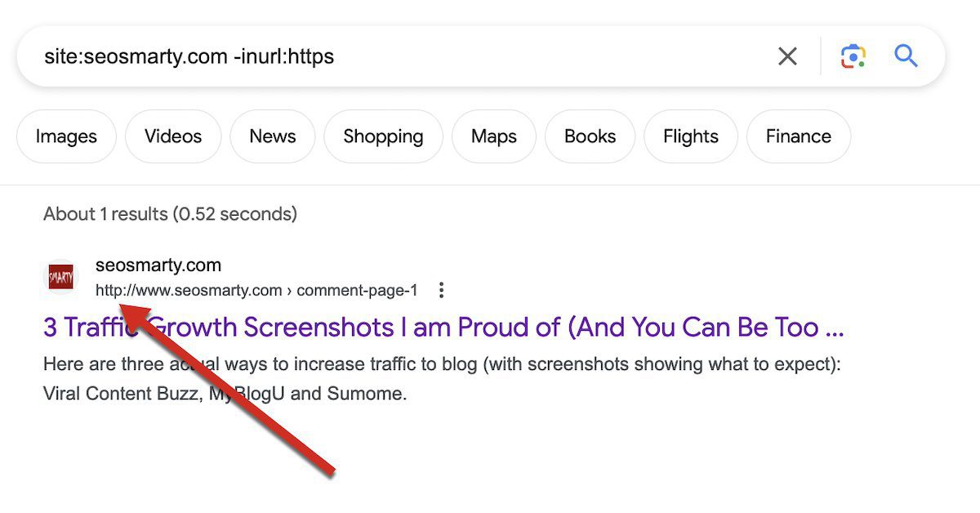
Task: Open the three-dot menu beside the result URL
Action: (441, 290)
